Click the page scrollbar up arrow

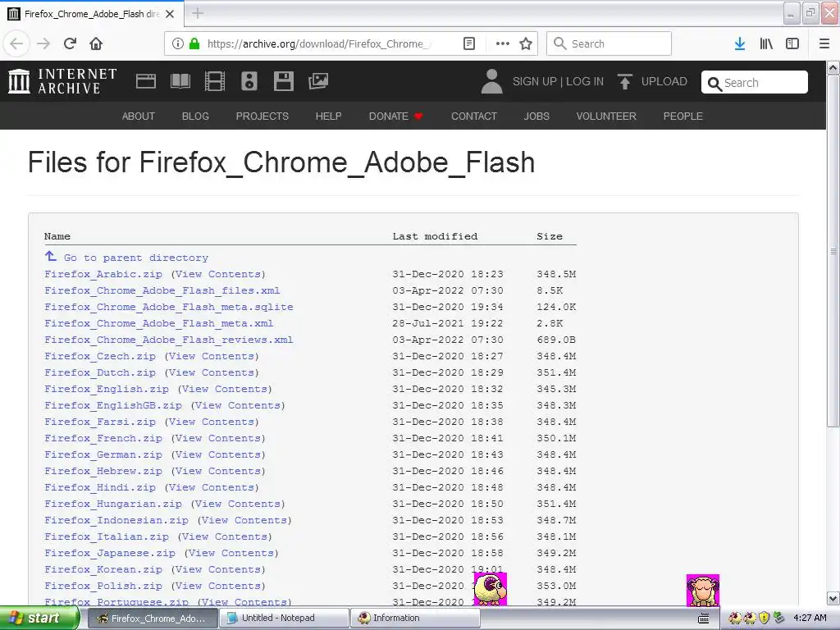[x=833, y=68]
